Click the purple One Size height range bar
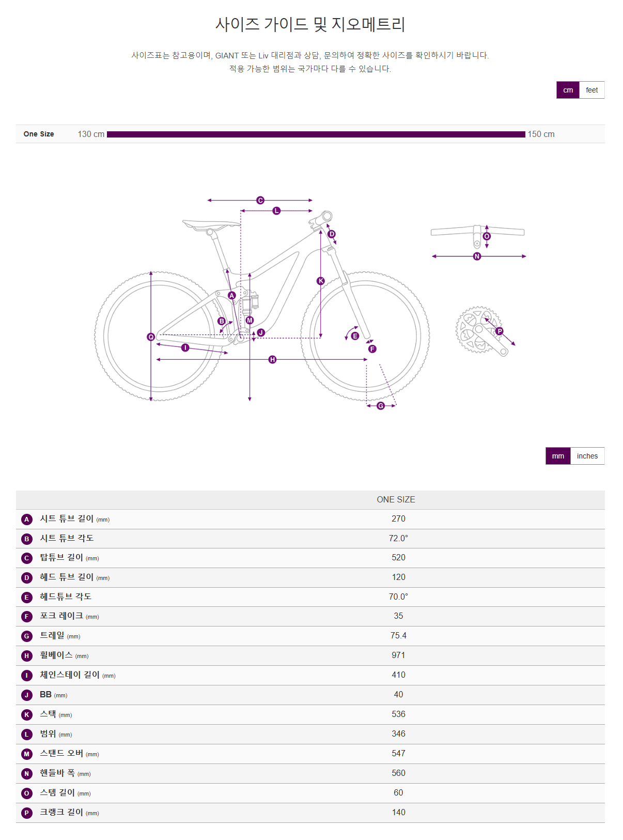The width and height of the screenshot is (623, 840). (316, 134)
